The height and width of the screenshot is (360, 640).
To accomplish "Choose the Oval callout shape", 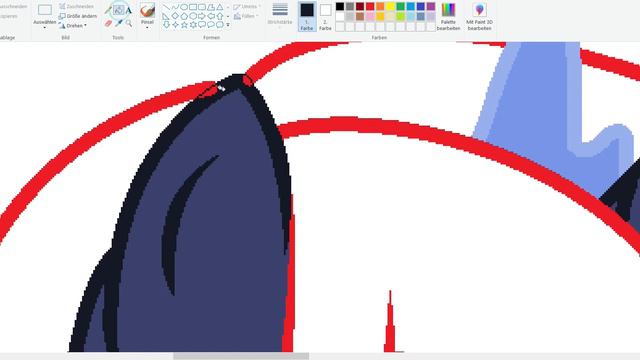I will pos(211,25).
